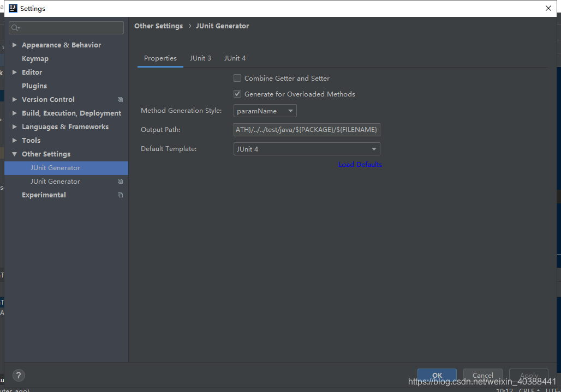The width and height of the screenshot is (561, 392).
Task: Close the Settings dialog
Action: 548,8
